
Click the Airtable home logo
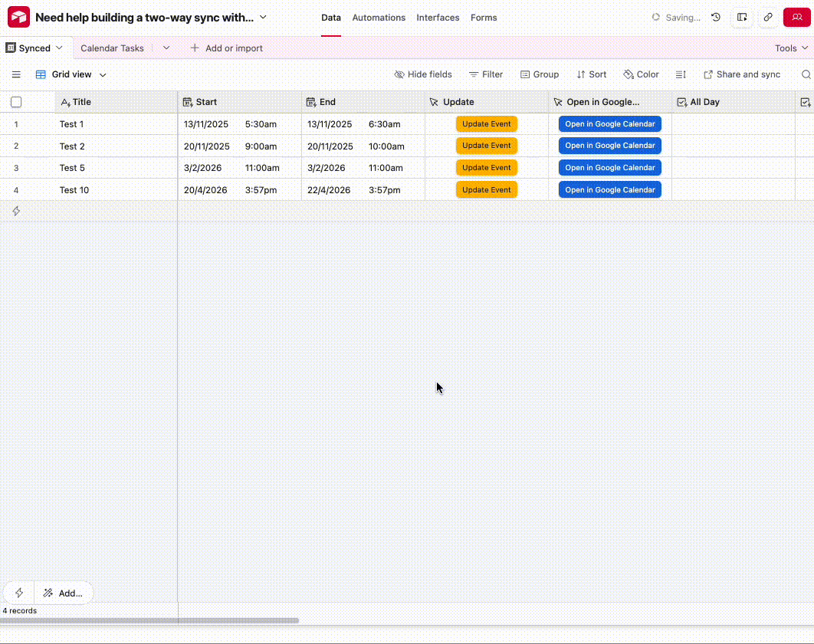point(18,17)
